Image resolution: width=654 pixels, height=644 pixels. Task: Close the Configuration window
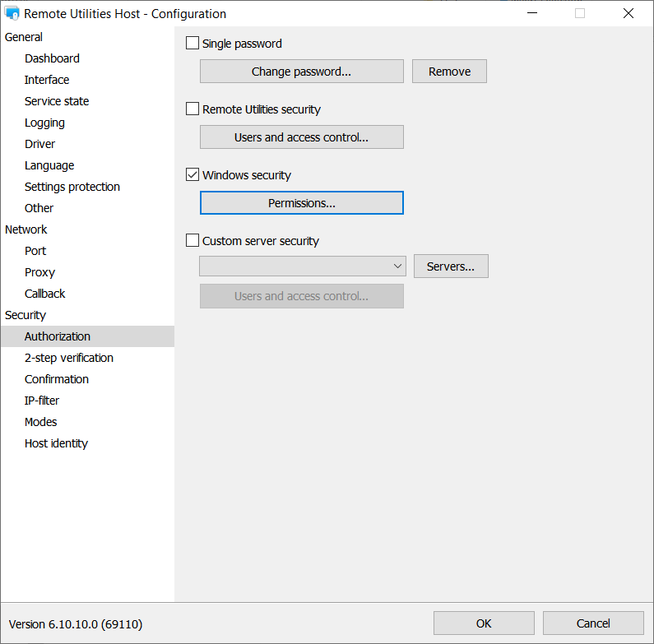628,13
